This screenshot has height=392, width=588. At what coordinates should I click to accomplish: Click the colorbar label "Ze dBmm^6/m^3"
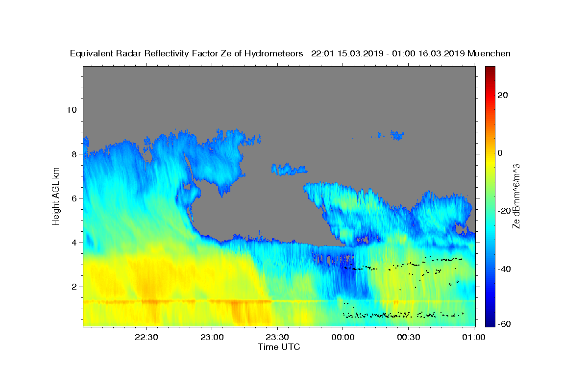(516, 196)
